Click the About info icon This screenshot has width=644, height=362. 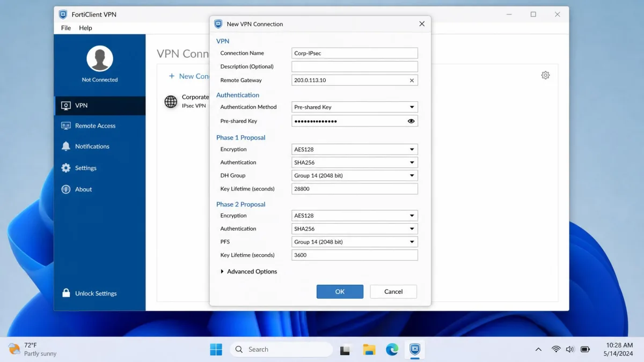pos(66,189)
